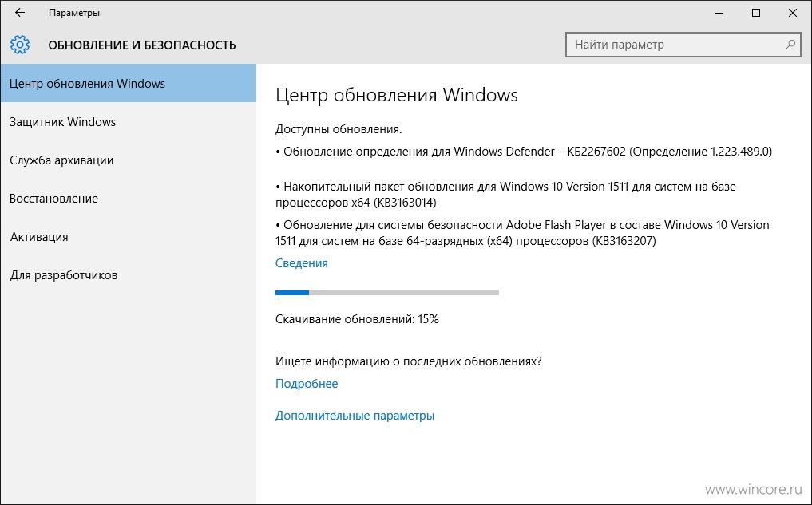812x505 pixels.
Task: Click the settings gear icon
Action: click(20, 45)
